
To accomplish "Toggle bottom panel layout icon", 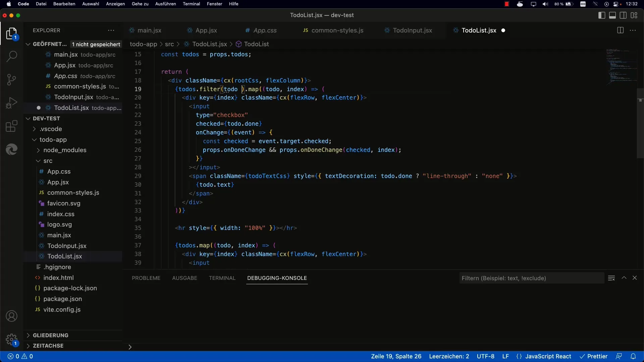I will tap(612, 15).
